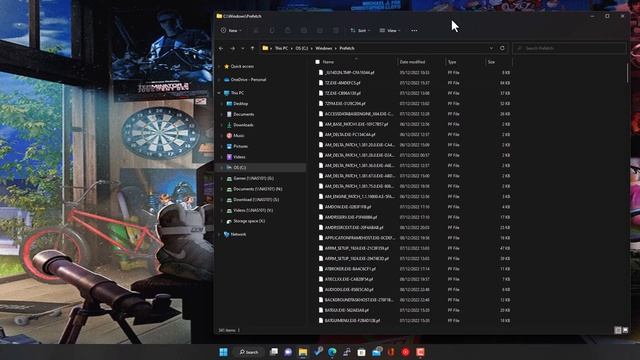Open the View dropdown menu

(x=390, y=31)
